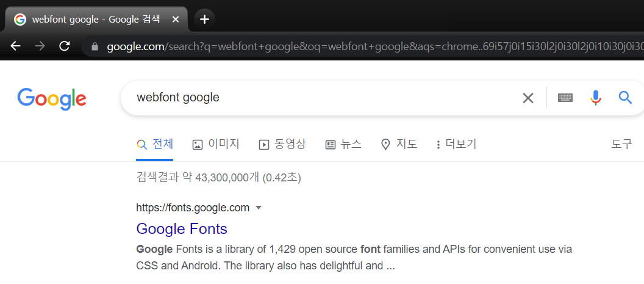Screen dimensions: 644x284
Task: Open the 더보기 menu
Action: (456, 144)
